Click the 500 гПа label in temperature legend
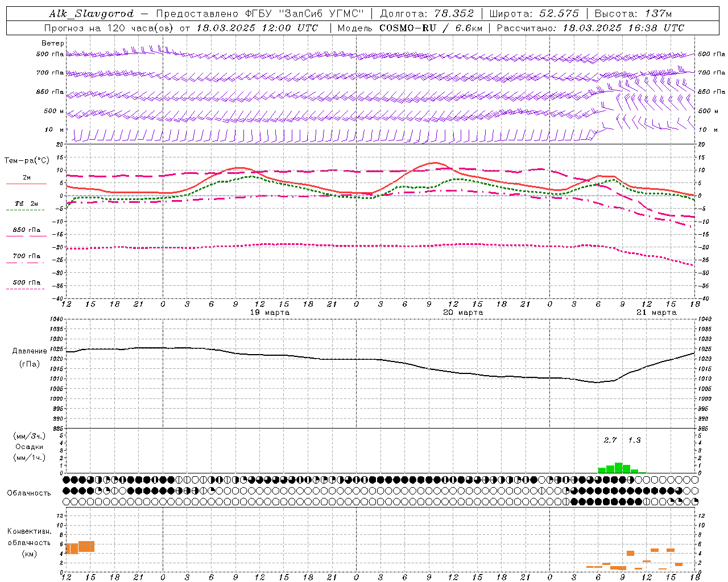 tap(27, 282)
